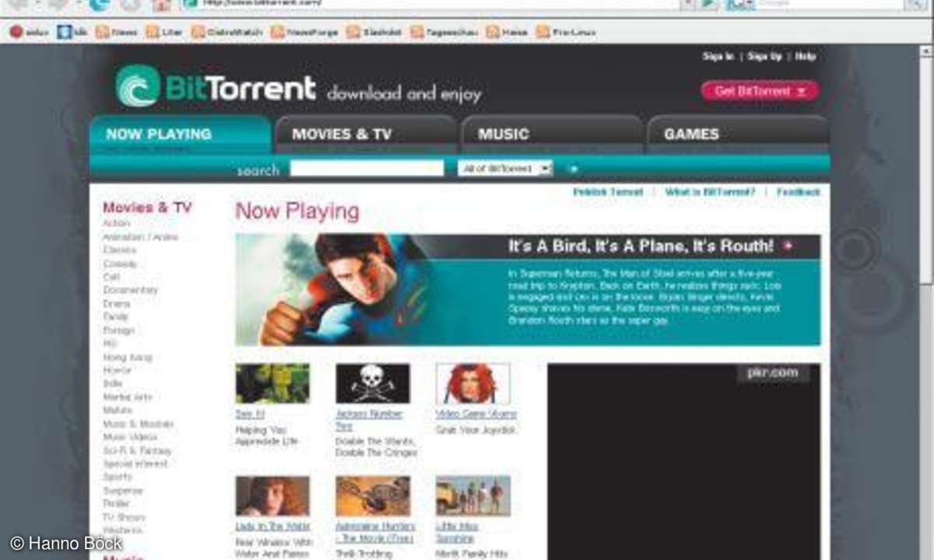Switch to the Movies & TV tab
Screen dimensions: 934x560
coord(365,135)
